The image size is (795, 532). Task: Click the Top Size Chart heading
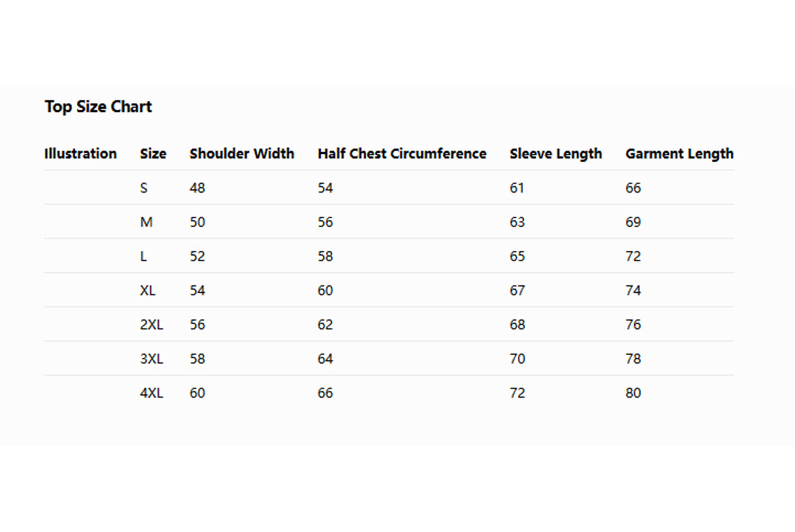(98, 107)
